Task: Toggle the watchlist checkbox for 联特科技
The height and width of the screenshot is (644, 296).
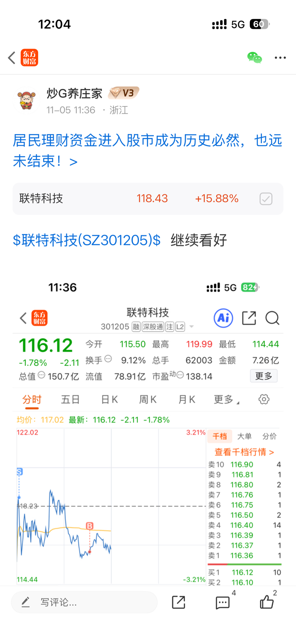Action: coord(266,199)
